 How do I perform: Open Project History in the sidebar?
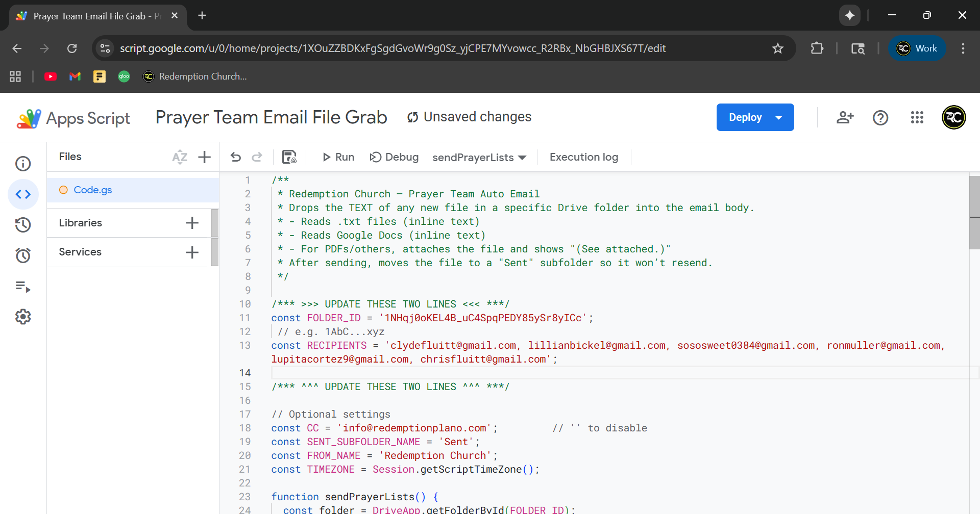[x=23, y=225]
